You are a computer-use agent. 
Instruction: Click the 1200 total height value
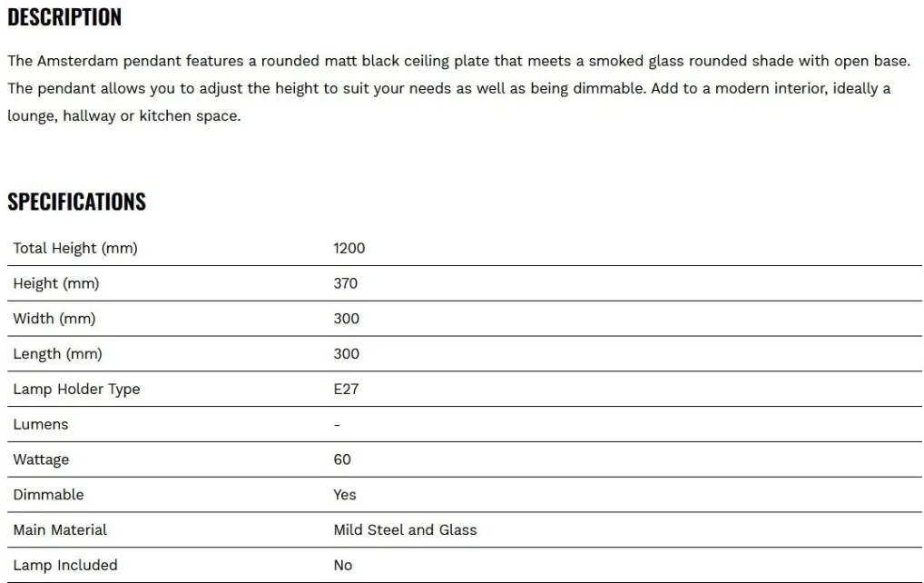349,248
